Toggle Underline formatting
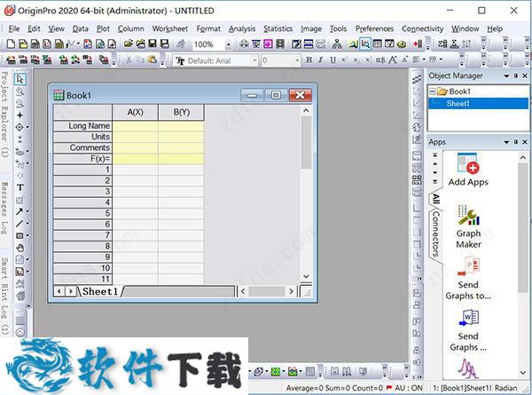The image size is (532, 395). tap(332, 59)
